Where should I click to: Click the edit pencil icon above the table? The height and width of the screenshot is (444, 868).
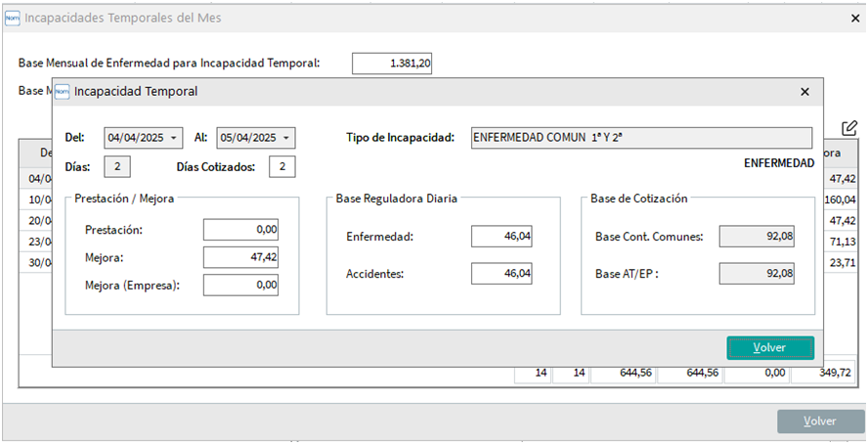[849, 129]
